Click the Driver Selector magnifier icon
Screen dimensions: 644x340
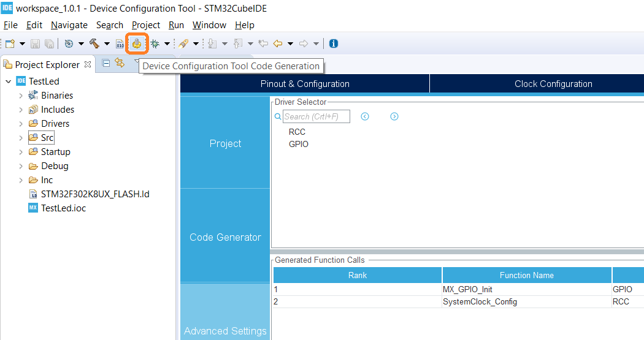click(x=278, y=116)
